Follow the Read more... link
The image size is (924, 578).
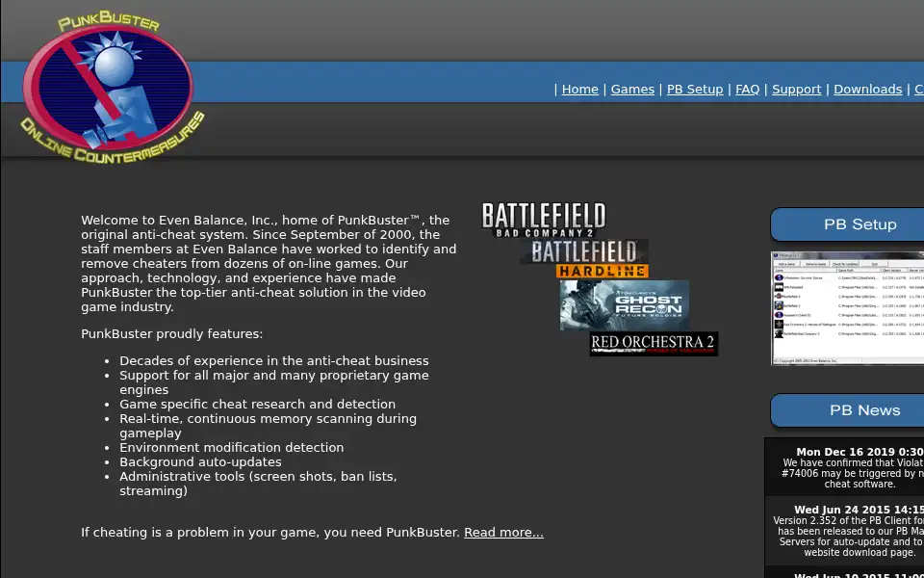click(x=503, y=533)
